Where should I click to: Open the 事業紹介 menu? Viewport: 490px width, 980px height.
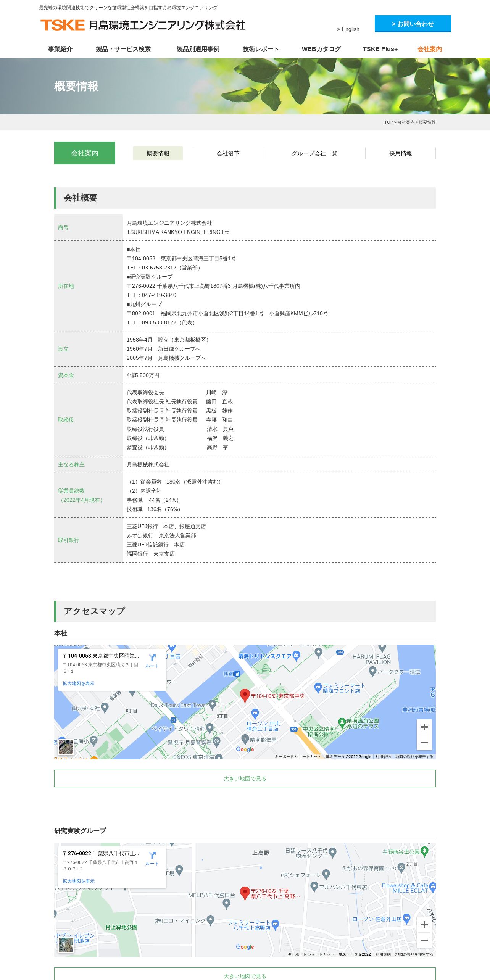click(x=60, y=49)
